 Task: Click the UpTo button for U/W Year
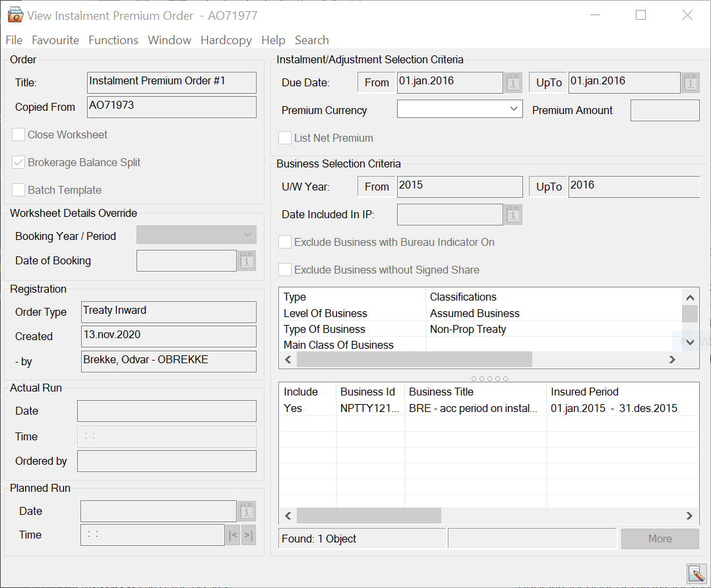click(x=547, y=187)
